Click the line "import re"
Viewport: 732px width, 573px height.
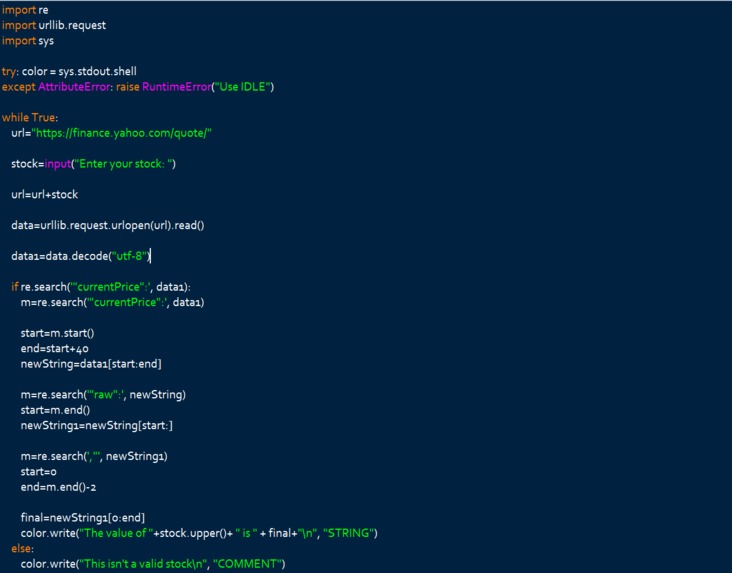(25, 10)
